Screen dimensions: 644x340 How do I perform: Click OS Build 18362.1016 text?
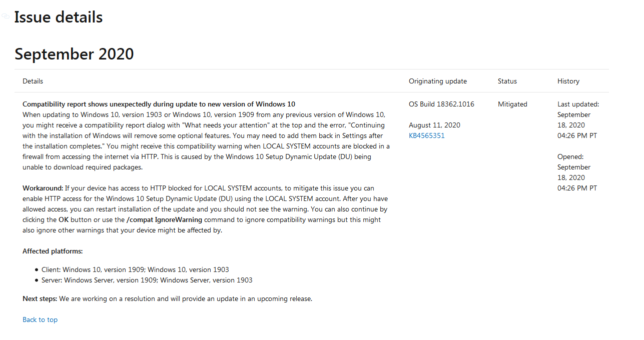click(x=441, y=104)
